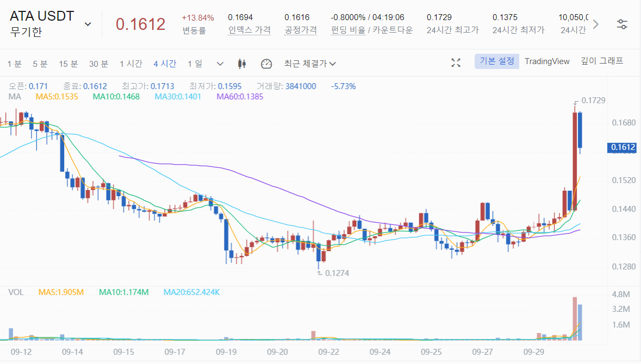
Task: Enter fullscreen chart mode
Action: pos(456,62)
